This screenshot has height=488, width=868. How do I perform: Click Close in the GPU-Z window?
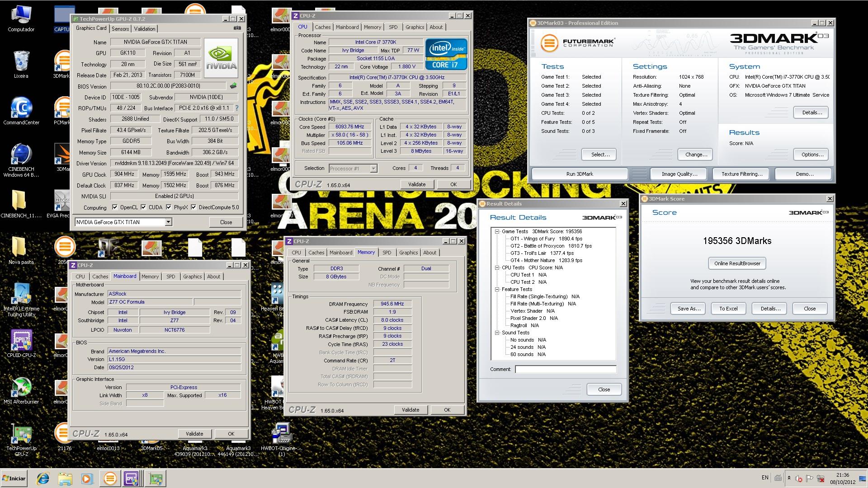coord(226,222)
